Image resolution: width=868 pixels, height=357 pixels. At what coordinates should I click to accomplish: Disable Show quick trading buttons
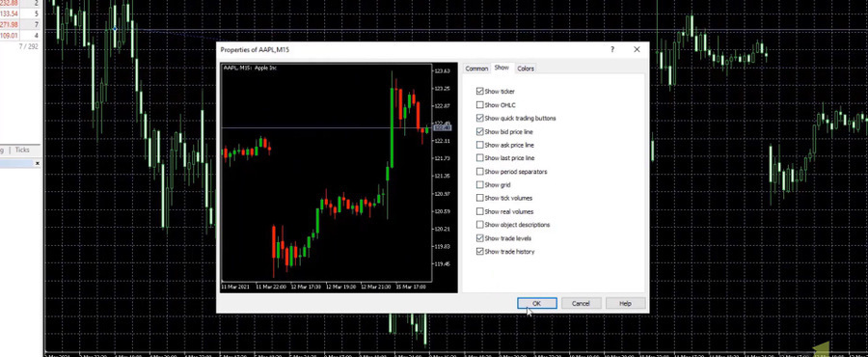[x=479, y=118]
